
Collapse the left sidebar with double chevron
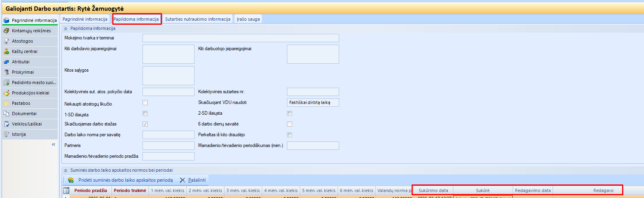[53, 145]
